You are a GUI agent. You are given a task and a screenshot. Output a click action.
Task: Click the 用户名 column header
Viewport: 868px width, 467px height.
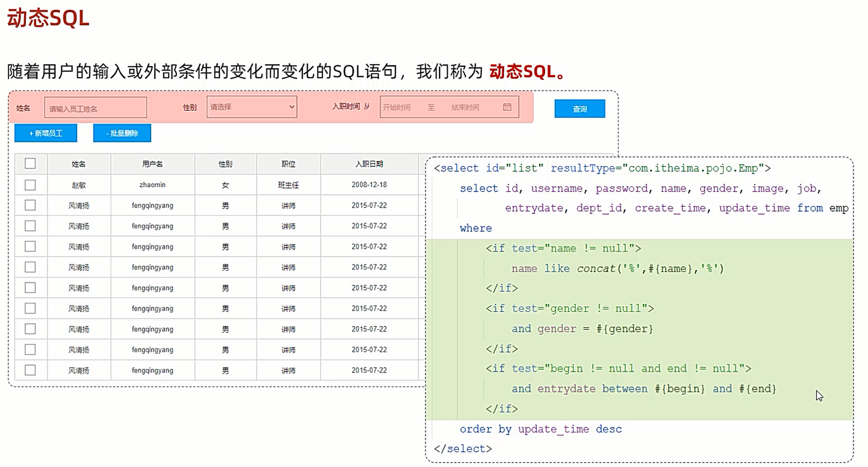pyautogui.click(x=153, y=164)
